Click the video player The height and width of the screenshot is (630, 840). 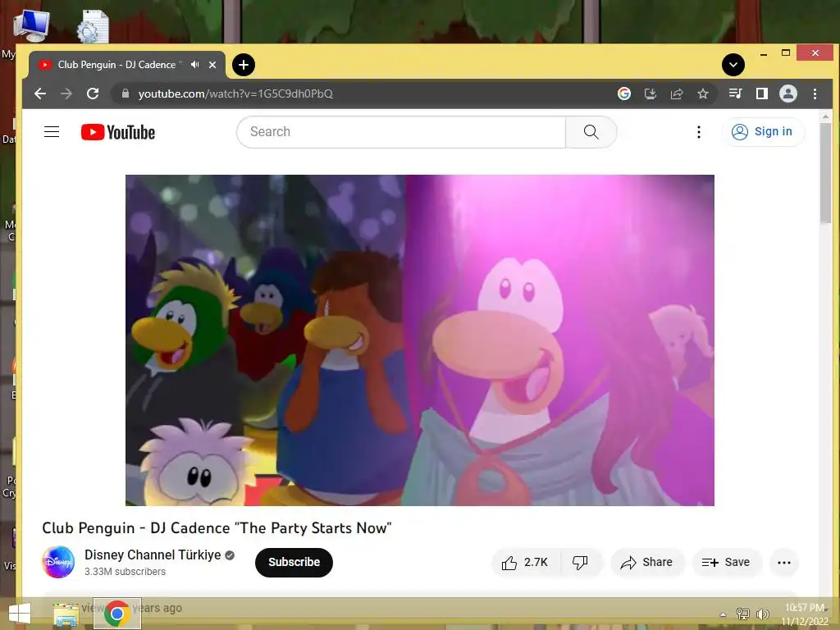point(419,340)
